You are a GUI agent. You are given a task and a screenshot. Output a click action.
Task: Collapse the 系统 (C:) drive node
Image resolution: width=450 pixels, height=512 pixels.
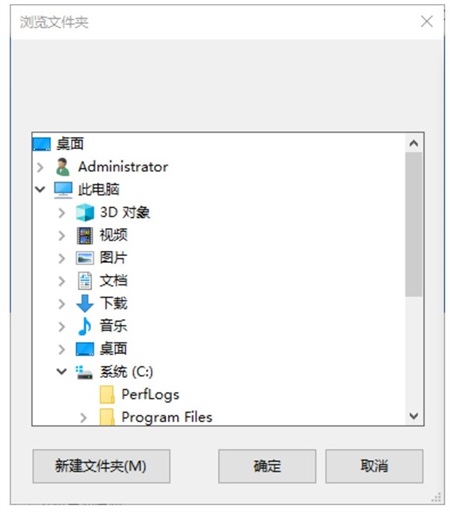tap(62, 371)
